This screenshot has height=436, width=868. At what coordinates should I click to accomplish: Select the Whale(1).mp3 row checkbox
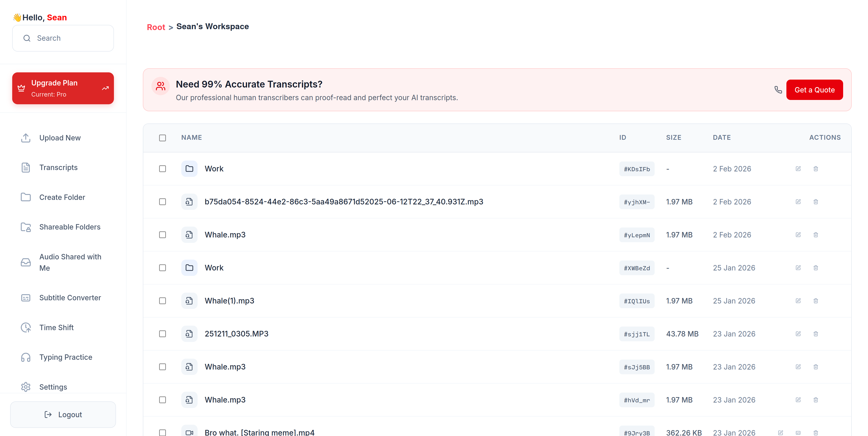(x=163, y=301)
